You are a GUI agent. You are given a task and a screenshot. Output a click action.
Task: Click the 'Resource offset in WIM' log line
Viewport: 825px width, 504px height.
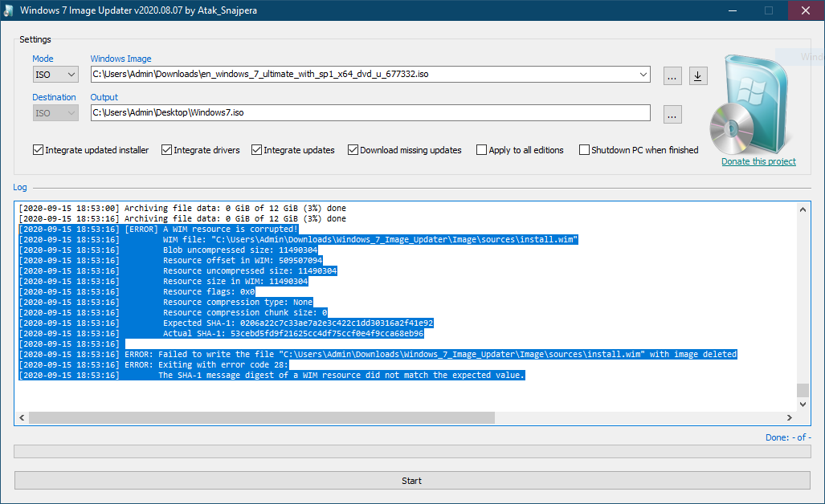pos(170,261)
